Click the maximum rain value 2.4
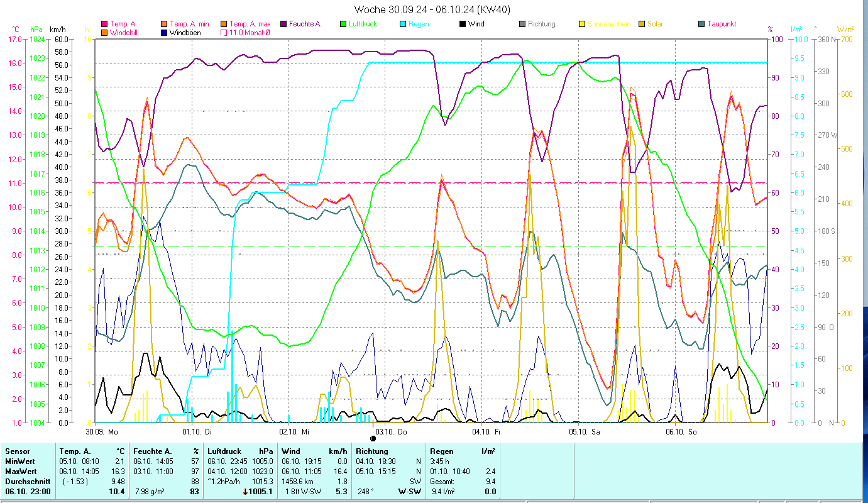The height and width of the screenshot is (503, 868). click(x=490, y=472)
